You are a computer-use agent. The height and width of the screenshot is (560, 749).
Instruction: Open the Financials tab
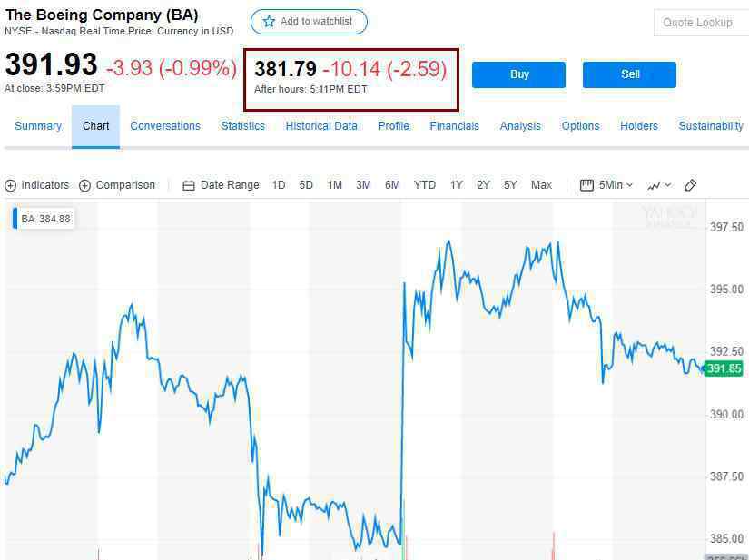pyautogui.click(x=454, y=126)
